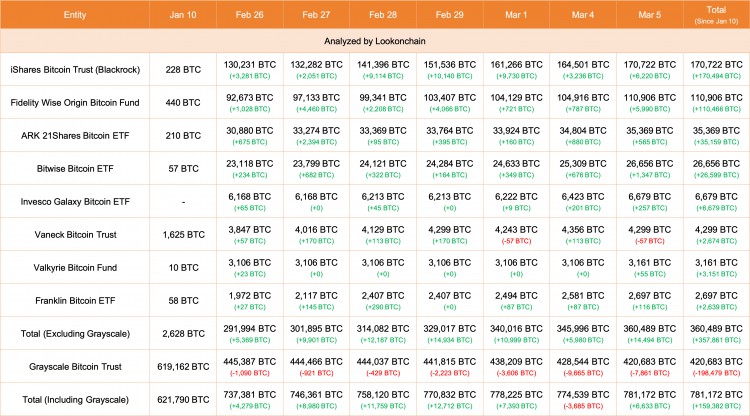The width and height of the screenshot is (750, 416).
Task: Select the 57 BTC cell
Action: (183, 168)
